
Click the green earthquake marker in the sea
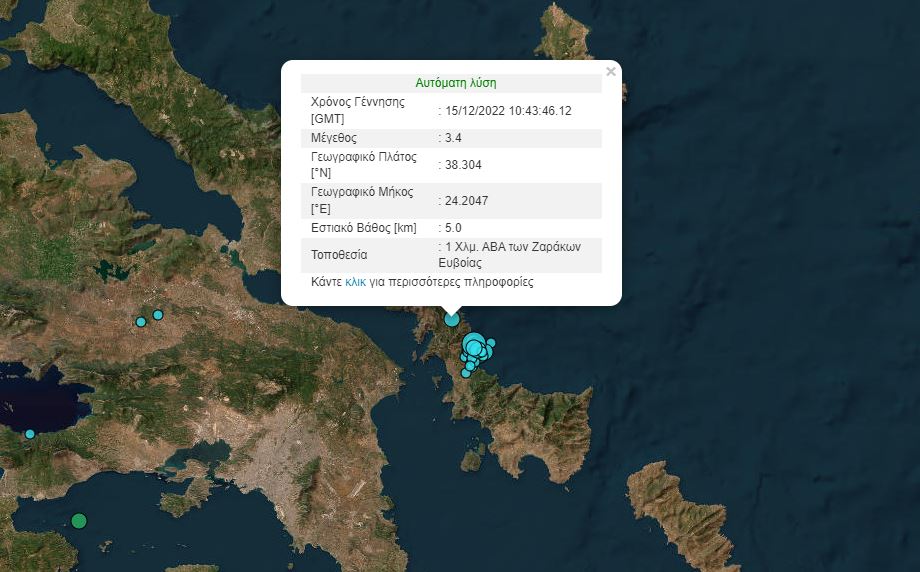[79, 520]
